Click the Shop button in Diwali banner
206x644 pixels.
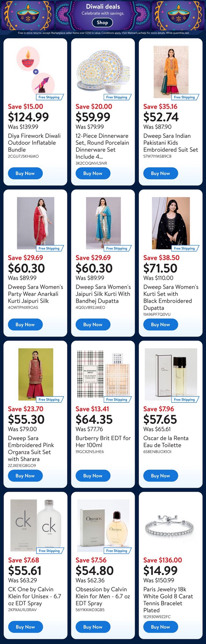(x=102, y=23)
